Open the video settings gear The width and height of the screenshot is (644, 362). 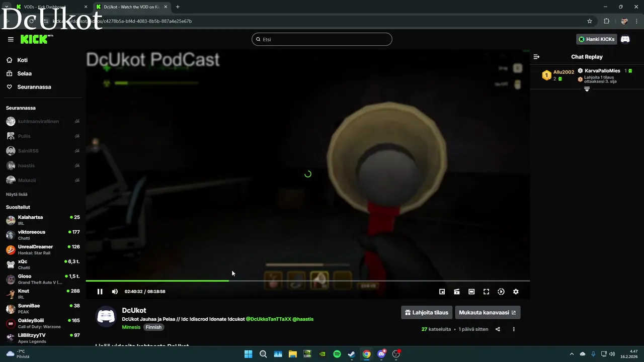click(516, 292)
